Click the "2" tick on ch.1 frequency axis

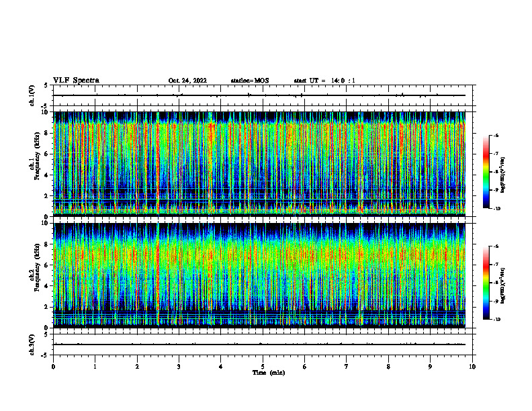coord(46,196)
